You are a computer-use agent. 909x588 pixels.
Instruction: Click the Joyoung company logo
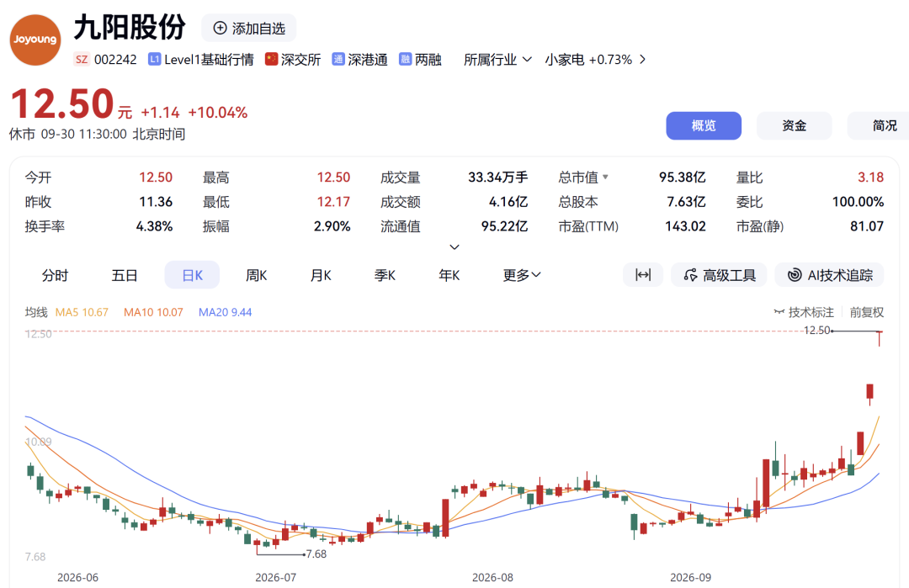[x=35, y=40]
